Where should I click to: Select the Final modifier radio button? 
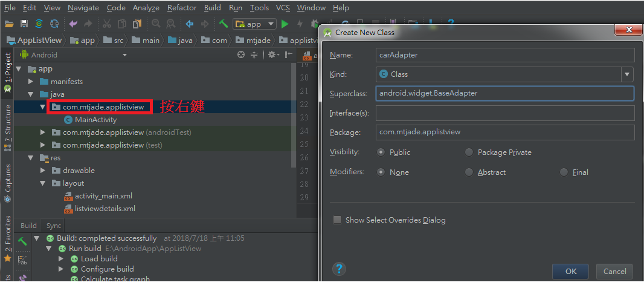point(564,172)
